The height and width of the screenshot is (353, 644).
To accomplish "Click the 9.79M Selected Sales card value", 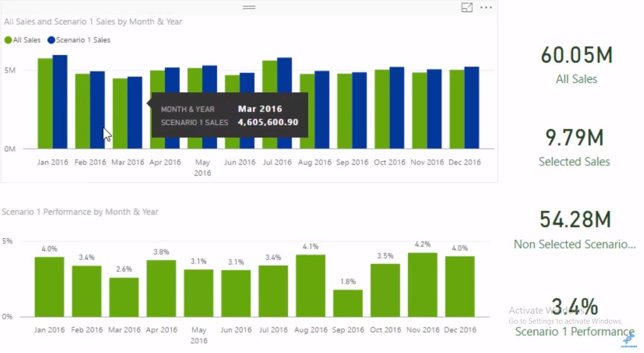I will (574, 138).
